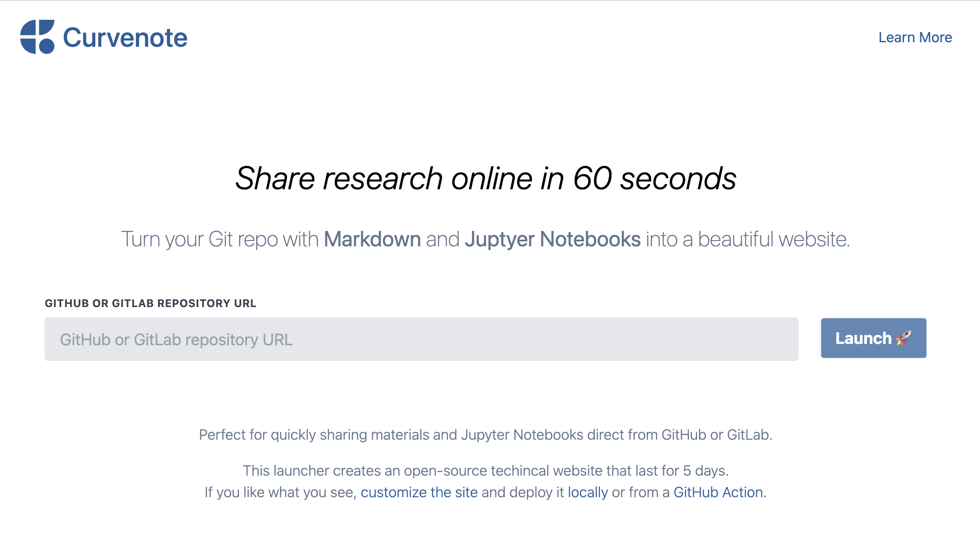Image resolution: width=980 pixels, height=544 pixels.
Task: Click the Share research online heading
Action: coord(486,178)
